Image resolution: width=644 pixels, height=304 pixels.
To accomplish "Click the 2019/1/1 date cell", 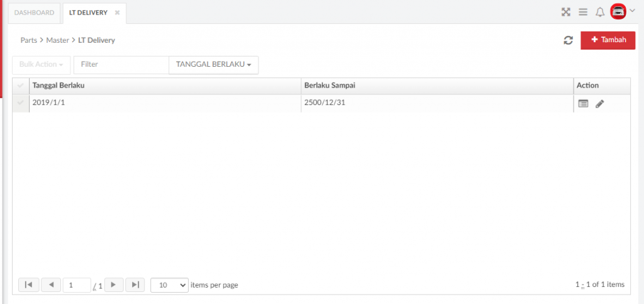I will click(165, 103).
